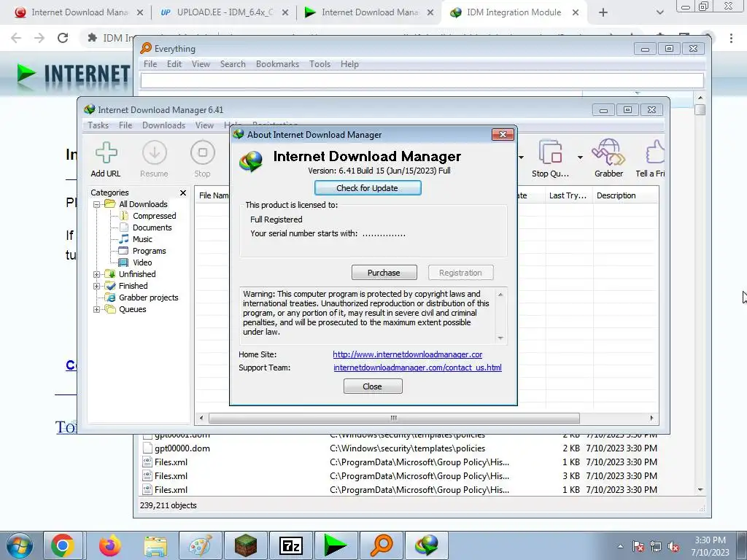The image size is (747, 560).
Task: Select the Documents category
Action: [x=152, y=227]
